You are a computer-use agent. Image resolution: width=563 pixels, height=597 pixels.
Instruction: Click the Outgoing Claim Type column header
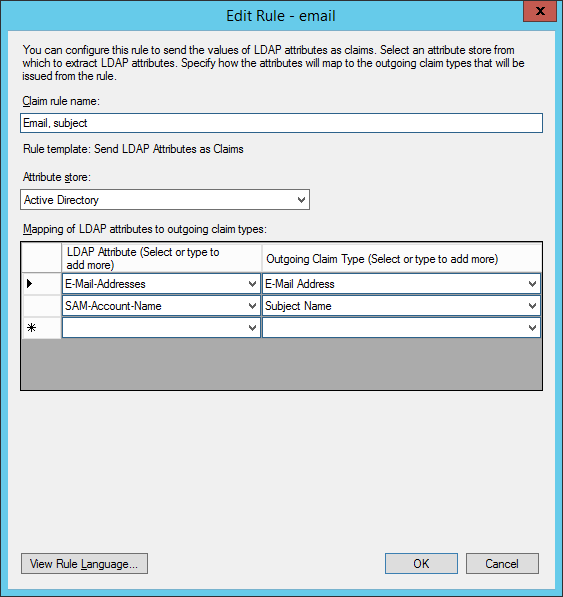(402, 258)
